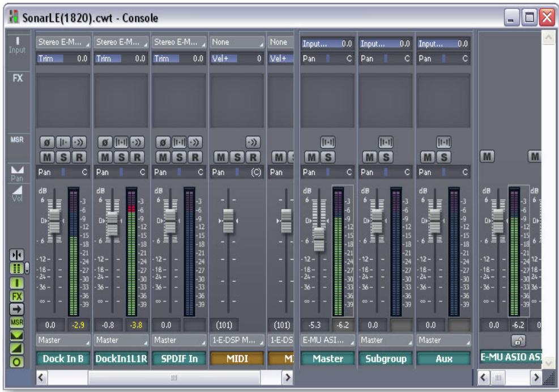This screenshot has width=559, height=392.
Task: Click the green MSR show/hide sidebar icon
Action: [18, 321]
